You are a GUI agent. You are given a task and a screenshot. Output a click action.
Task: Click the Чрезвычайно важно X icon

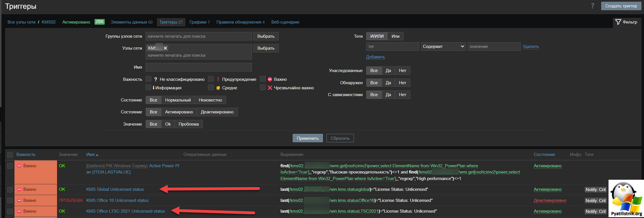point(270,88)
